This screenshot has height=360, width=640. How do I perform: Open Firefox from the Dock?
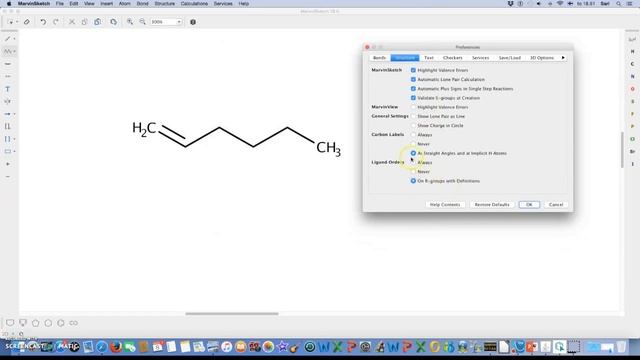pyautogui.click(x=116, y=347)
